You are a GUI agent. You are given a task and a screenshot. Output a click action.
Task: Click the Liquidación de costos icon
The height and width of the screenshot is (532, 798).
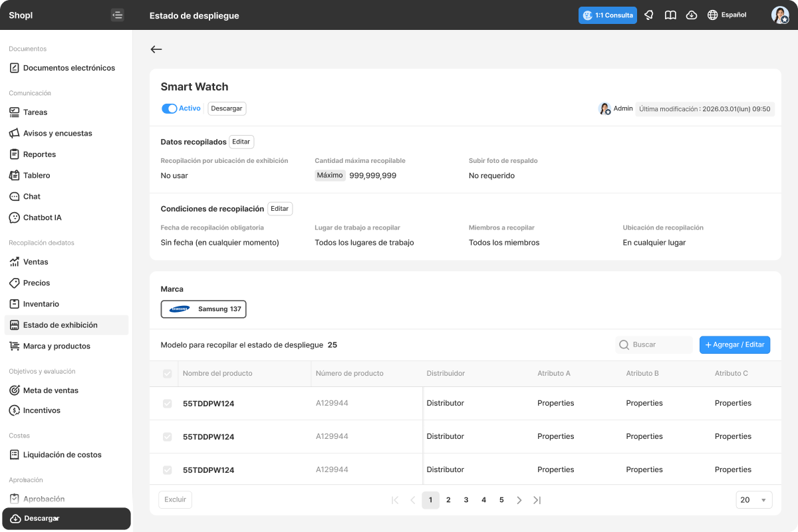[15, 455]
